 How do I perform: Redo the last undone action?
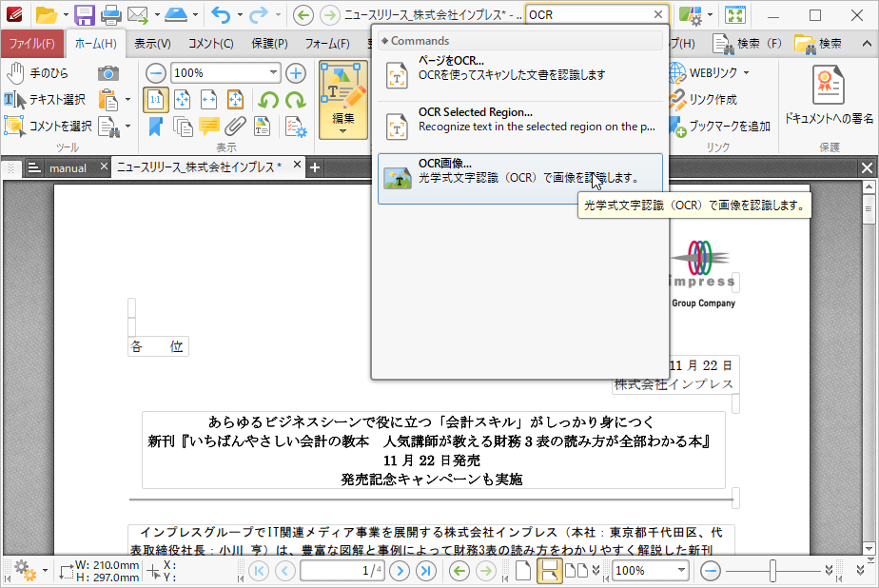point(258,15)
